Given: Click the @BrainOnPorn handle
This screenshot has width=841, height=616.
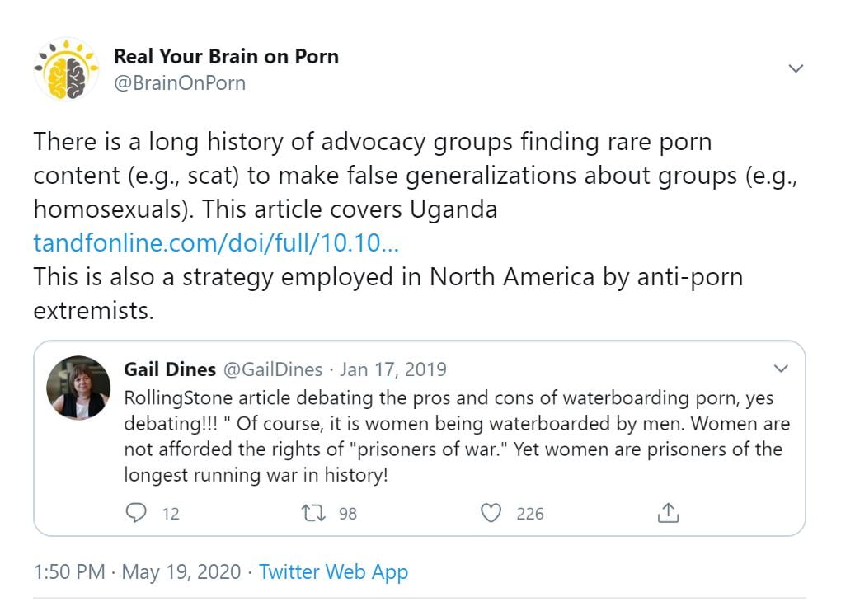Looking at the screenshot, I should (179, 83).
